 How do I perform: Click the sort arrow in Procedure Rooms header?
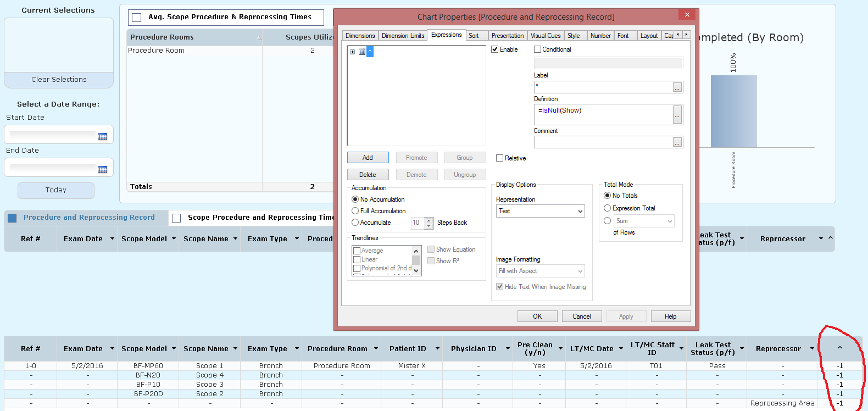259,38
